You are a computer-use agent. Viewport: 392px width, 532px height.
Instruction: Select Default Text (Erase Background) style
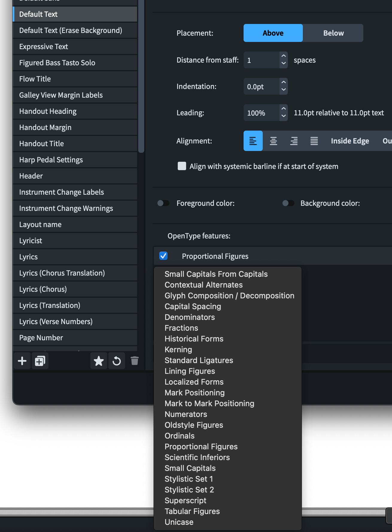point(75,30)
